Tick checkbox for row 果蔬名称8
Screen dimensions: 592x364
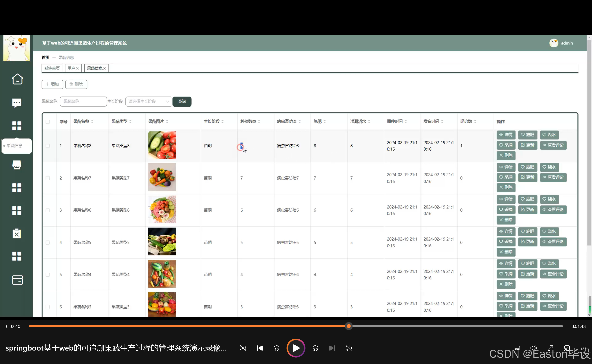[48, 146]
